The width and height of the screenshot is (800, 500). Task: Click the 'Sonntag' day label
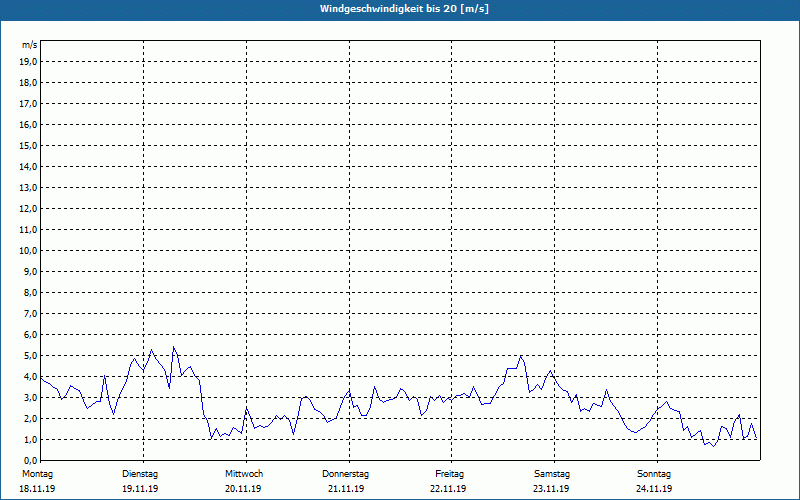(654, 474)
